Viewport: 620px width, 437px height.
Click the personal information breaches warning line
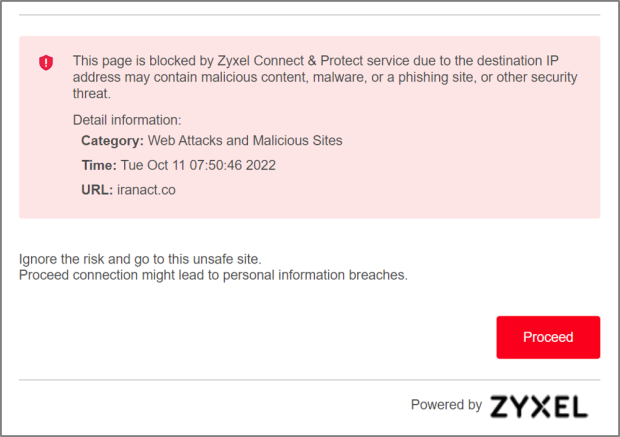click(x=213, y=275)
